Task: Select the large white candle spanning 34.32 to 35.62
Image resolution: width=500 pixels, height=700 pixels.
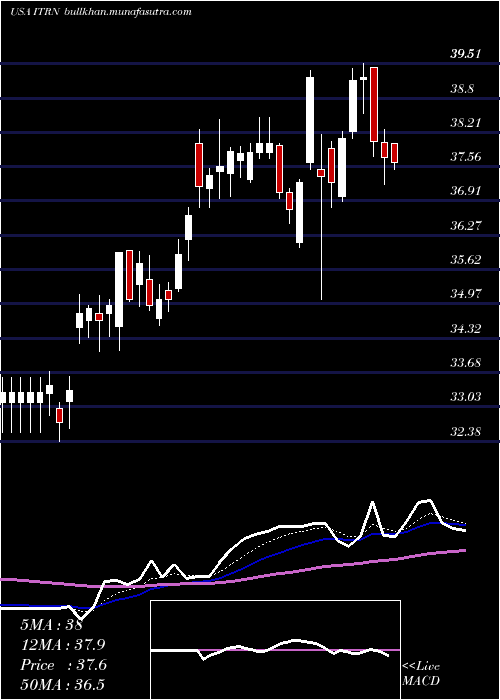Action: pos(119,290)
